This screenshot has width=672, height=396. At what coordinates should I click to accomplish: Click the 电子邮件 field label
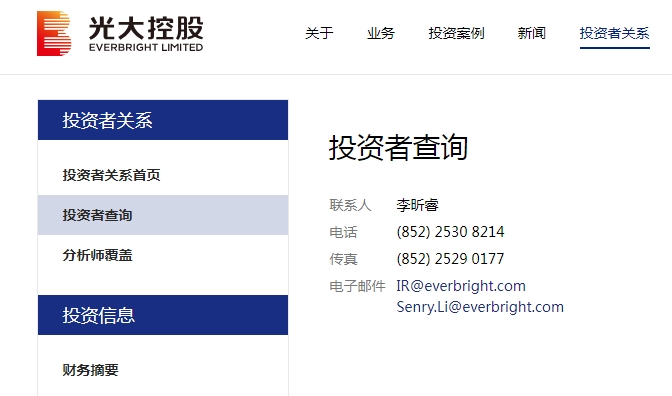pos(357,286)
